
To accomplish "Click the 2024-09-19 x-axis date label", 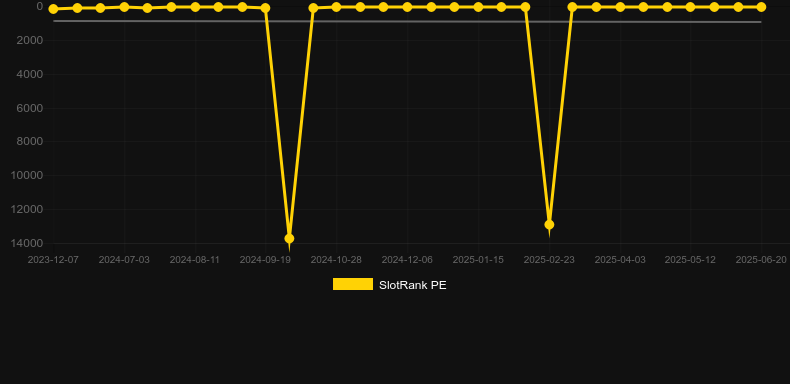I will [266, 260].
